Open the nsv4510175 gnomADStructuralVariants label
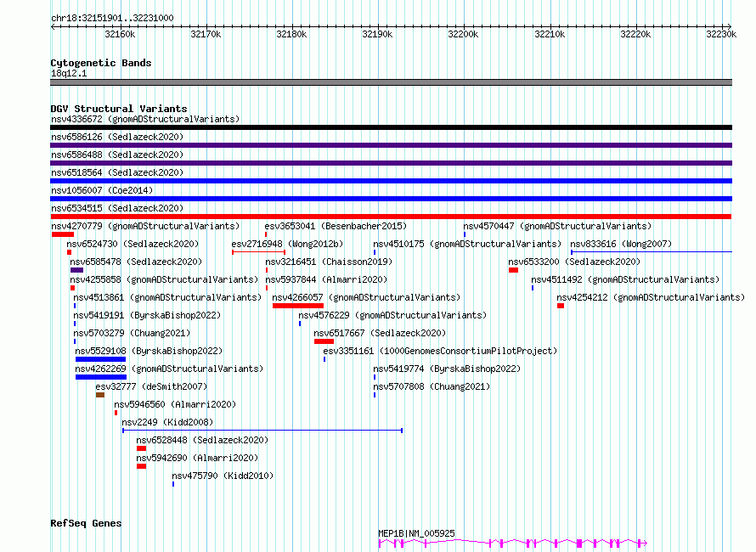The width and height of the screenshot is (756, 552). coord(467,244)
